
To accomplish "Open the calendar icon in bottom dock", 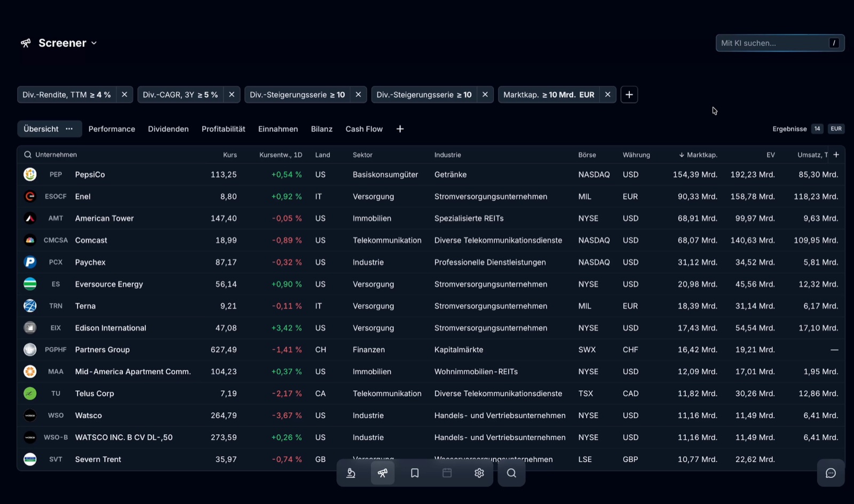I will (x=447, y=473).
